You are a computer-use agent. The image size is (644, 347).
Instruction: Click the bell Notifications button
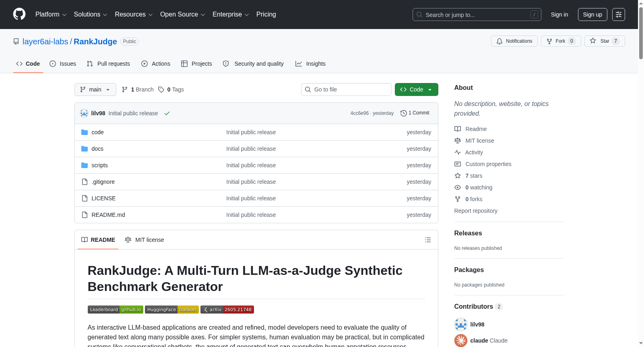(514, 41)
